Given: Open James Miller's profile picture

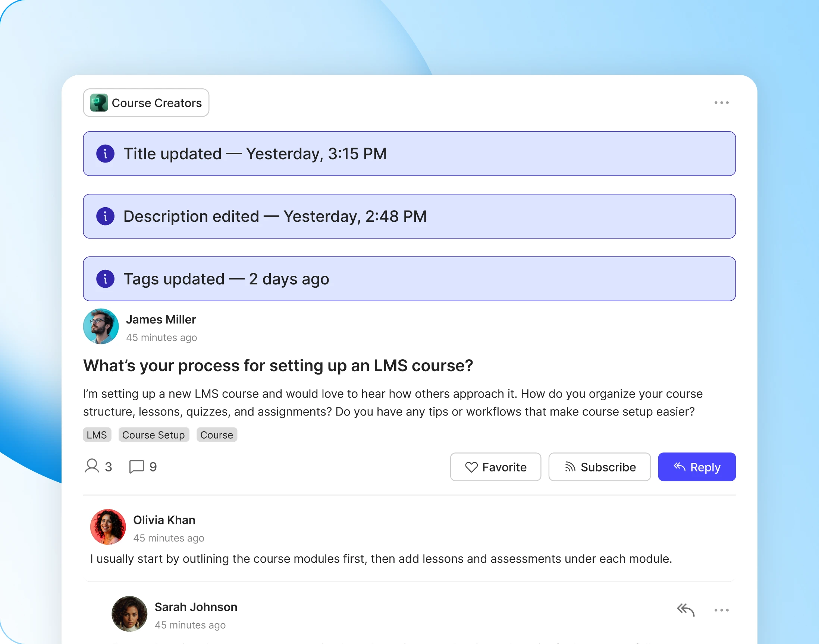Looking at the screenshot, I should pos(101,326).
